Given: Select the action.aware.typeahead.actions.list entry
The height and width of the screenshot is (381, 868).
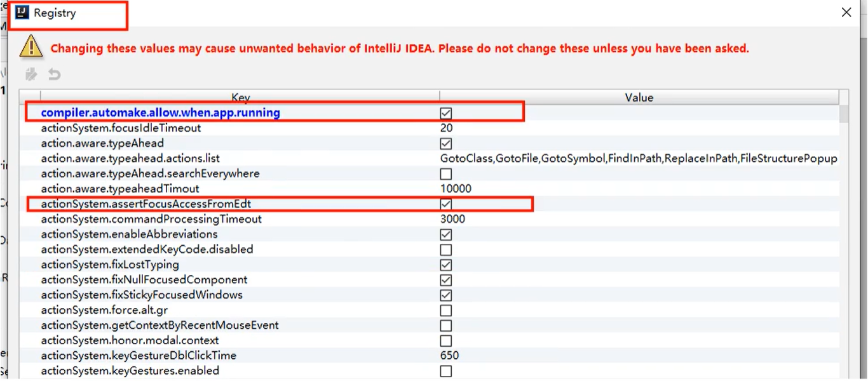Looking at the screenshot, I should 191,158.
